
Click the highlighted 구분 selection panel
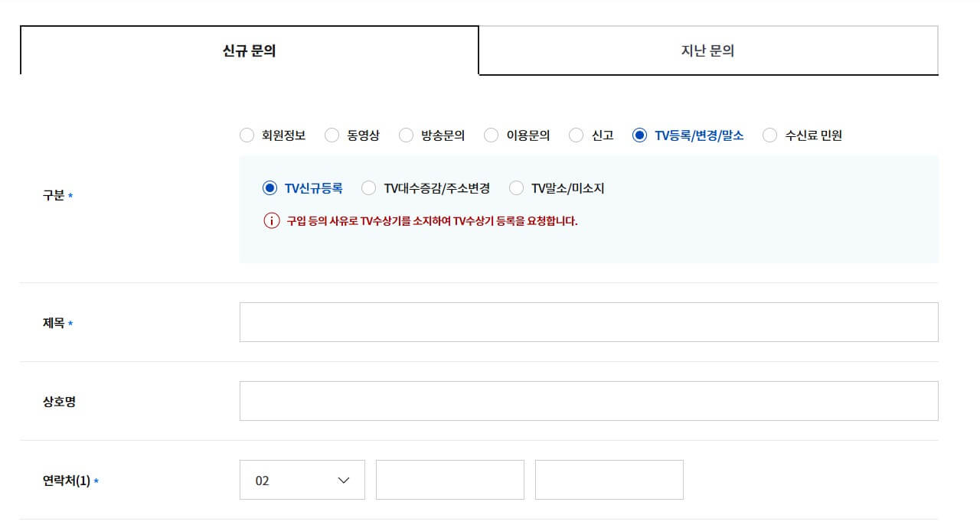590,208
